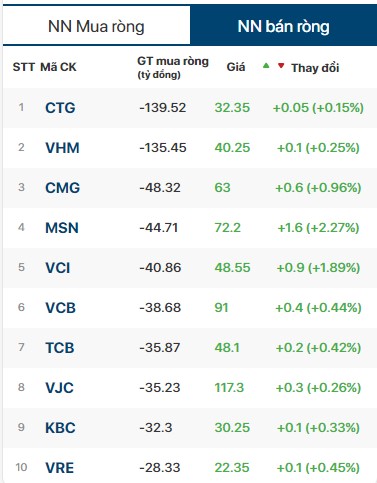This screenshot has width=377, height=483.
Task: Open CTG stock ticker link
Action: pos(60,108)
